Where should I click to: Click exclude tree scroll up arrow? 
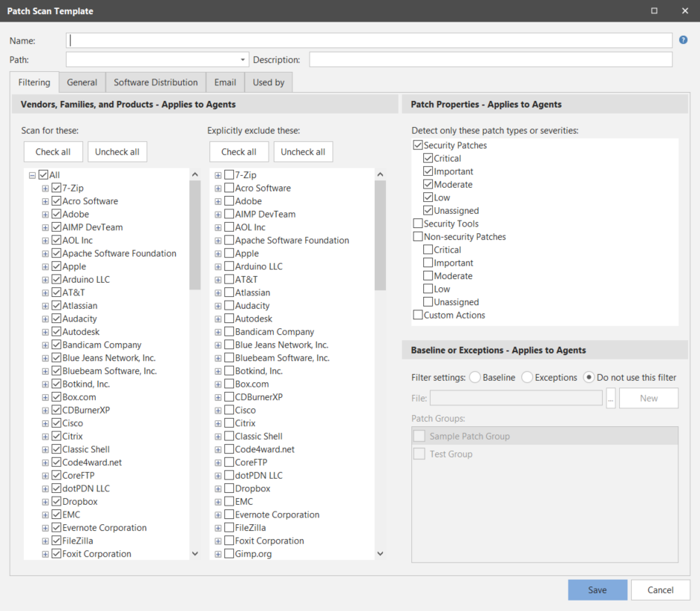tap(380, 174)
